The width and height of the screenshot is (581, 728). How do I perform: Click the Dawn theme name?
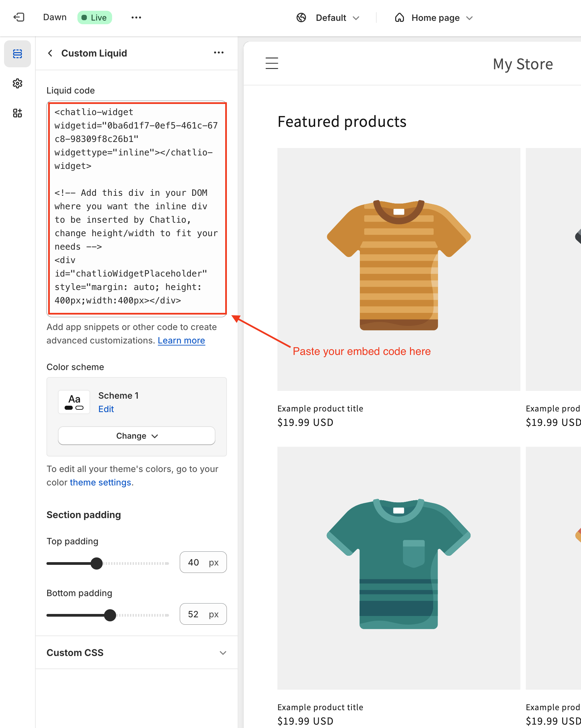point(55,17)
